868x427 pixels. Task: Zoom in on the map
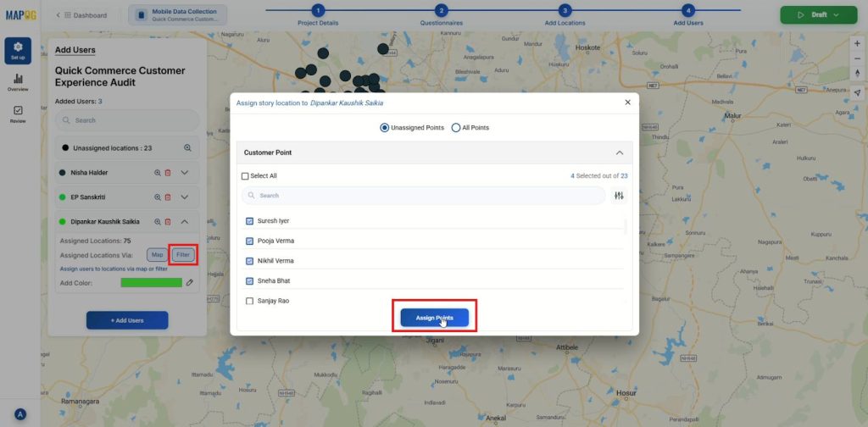[857, 43]
